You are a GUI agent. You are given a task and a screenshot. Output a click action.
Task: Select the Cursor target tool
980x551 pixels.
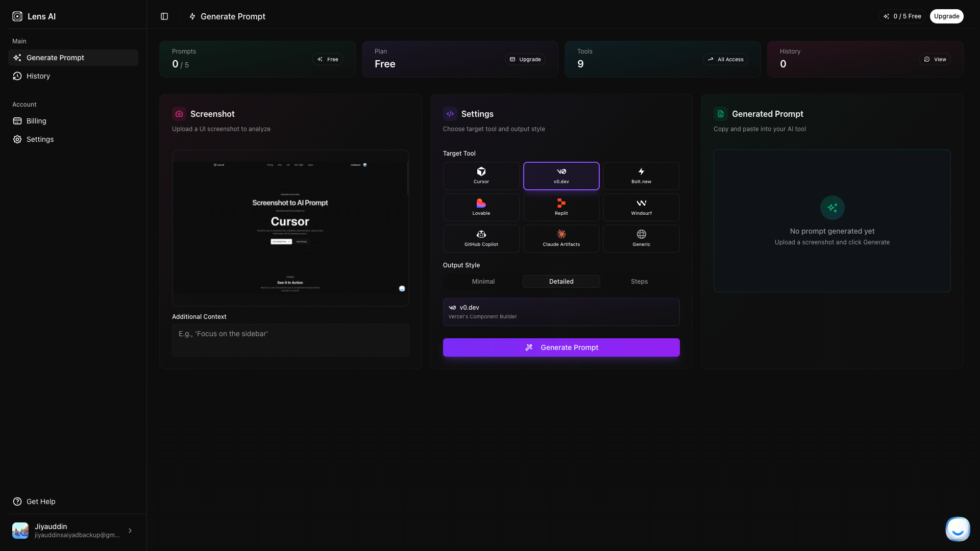(x=481, y=176)
